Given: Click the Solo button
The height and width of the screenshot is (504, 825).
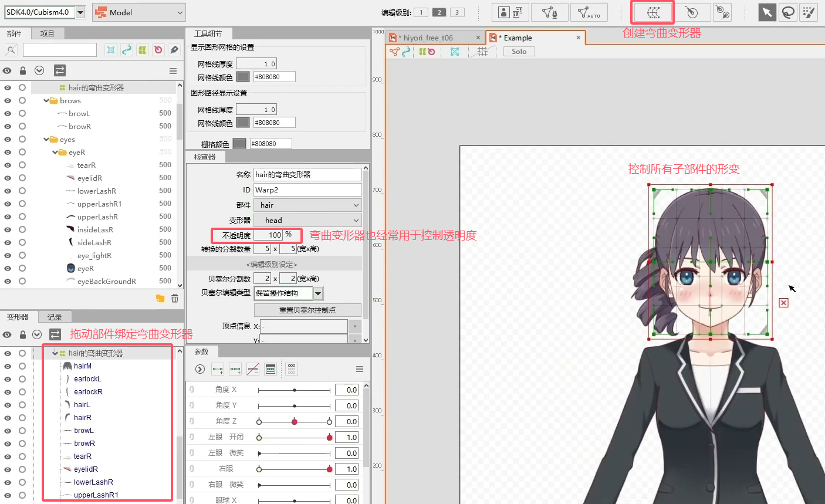Looking at the screenshot, I should pyautogui.click(x=519, y=52).
